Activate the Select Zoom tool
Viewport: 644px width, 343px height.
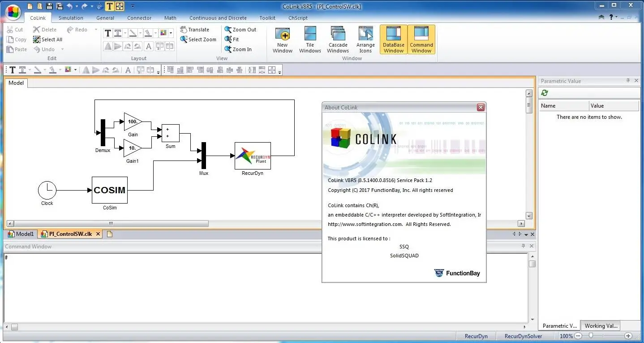tap(198, 39)
